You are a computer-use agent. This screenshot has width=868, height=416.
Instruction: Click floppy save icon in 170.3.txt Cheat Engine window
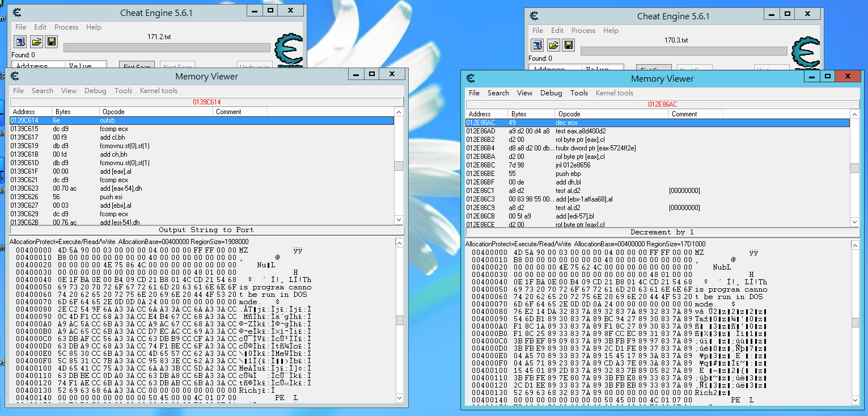point(568,44)
